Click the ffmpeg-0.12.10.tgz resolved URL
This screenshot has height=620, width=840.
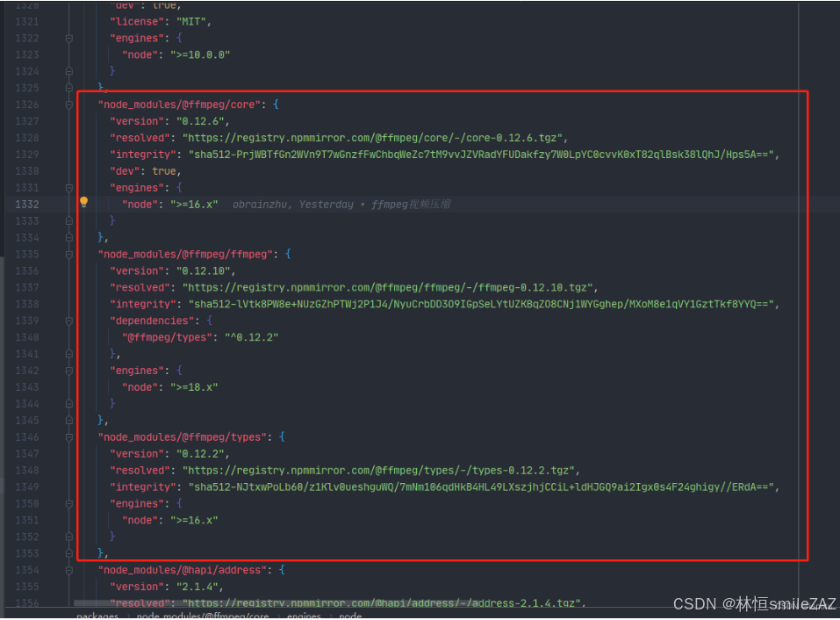coord(387,288)
